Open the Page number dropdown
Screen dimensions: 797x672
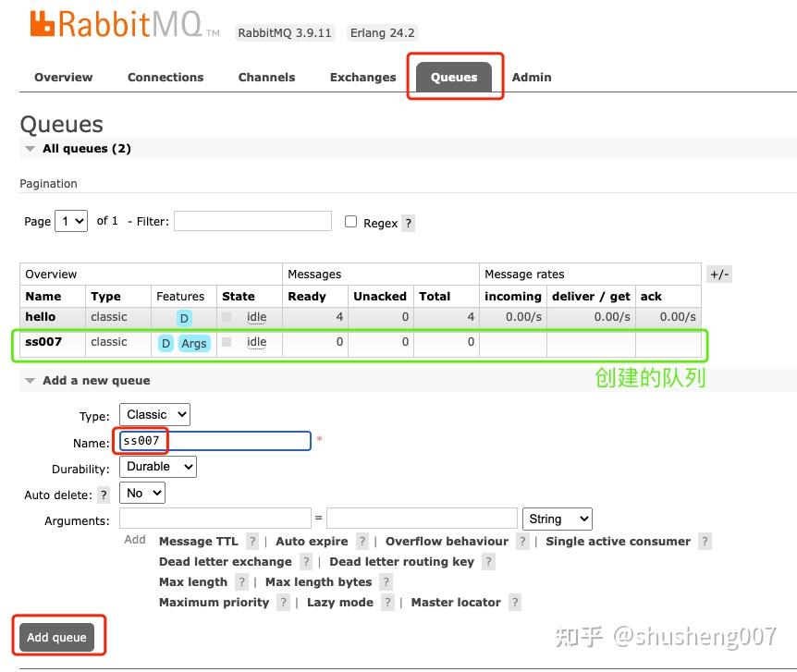pyautogui.click(x=71, y=221)
